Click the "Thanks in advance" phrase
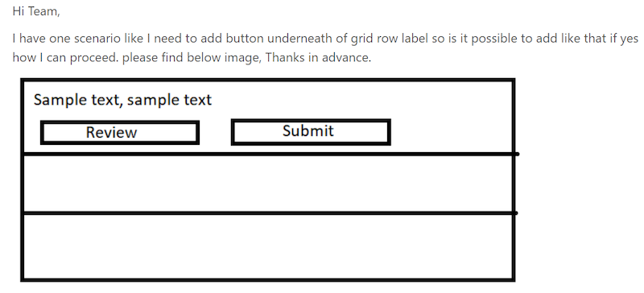This screenshot has width=644, height=293. tap(316, 57)
